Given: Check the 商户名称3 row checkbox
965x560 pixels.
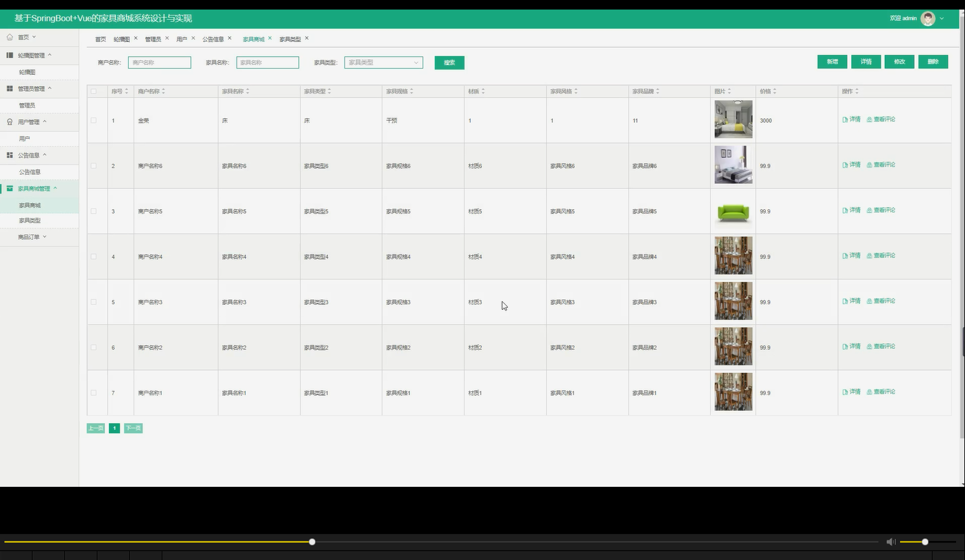Looking at the screenshot, I should (x=94, y=302).
